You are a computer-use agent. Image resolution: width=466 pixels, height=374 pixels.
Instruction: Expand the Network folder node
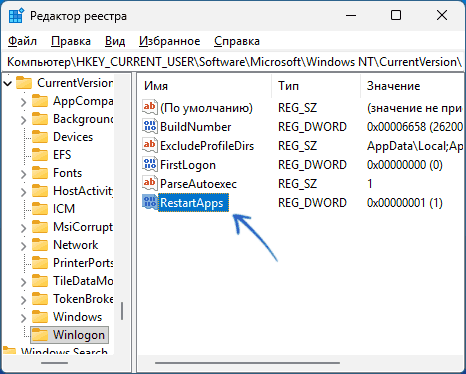(23, 245)
